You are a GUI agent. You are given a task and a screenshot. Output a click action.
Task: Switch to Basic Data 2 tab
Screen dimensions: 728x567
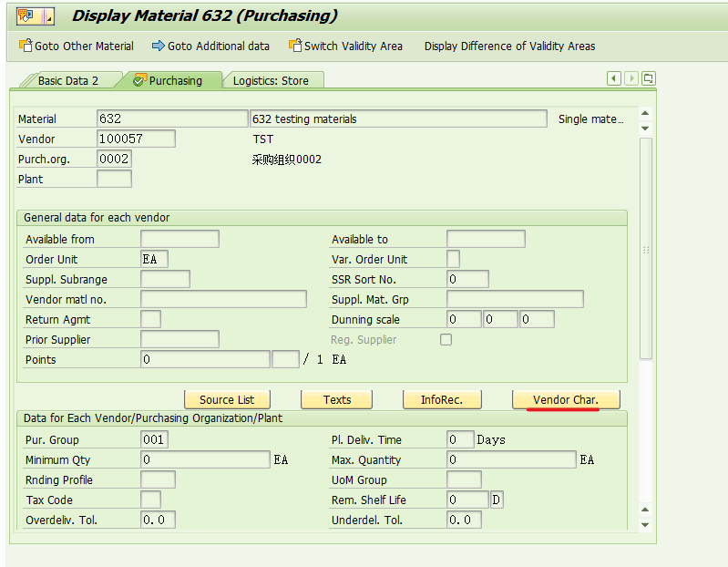[67, 81]
